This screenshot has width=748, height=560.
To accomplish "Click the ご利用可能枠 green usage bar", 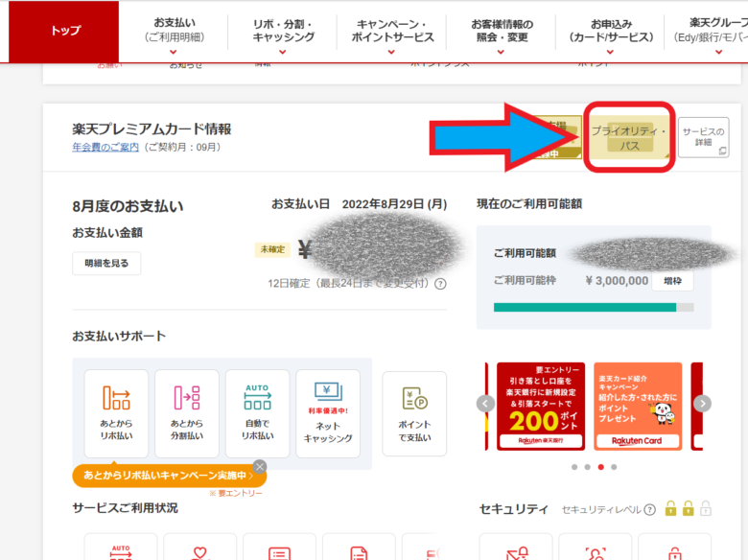I will pos(594,307).
